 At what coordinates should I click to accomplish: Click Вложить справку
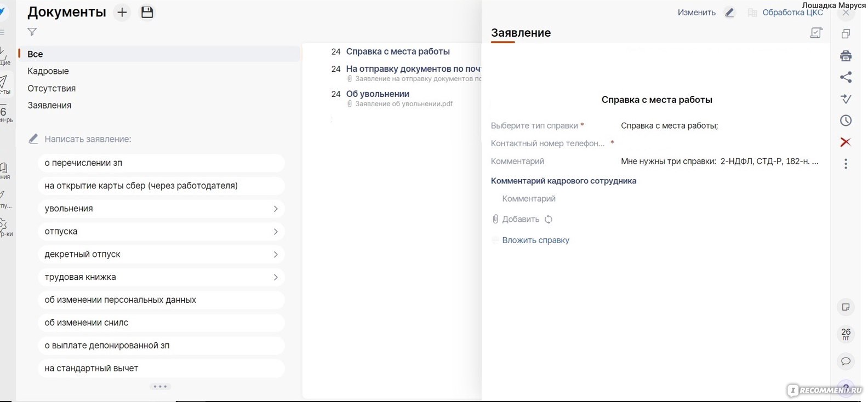coord(535,240)
